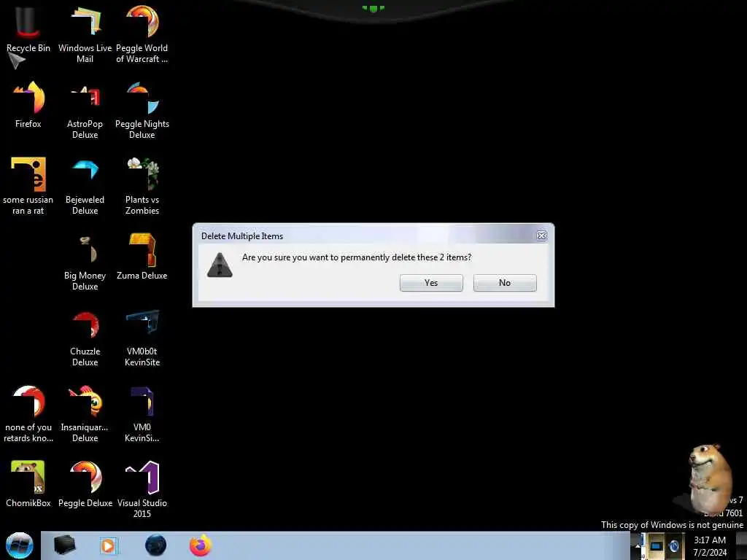Select the Zuma Deluxe icon
The width and height of the screenshot is (747, 560).
(142, 257)
